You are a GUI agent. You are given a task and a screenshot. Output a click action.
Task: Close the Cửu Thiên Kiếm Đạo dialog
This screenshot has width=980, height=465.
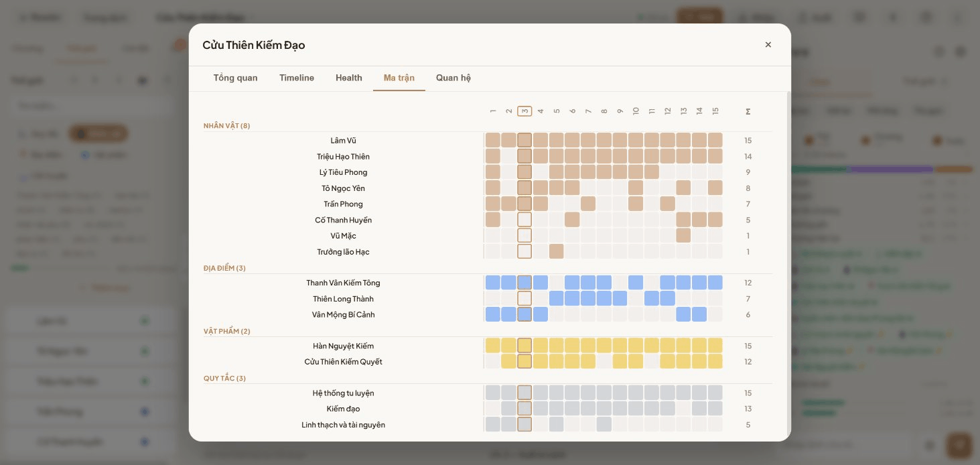(768, 45)
